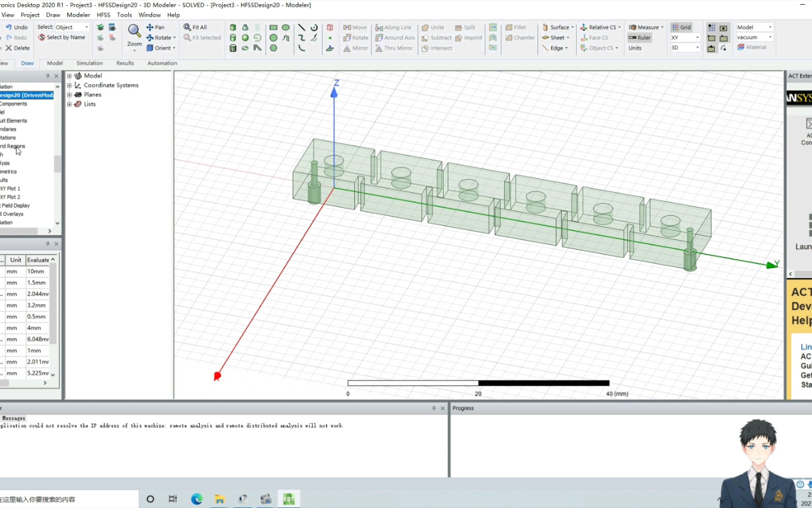Select the draw rectangle tool
The height and width of the screenshot is (508, 812).
273,27
